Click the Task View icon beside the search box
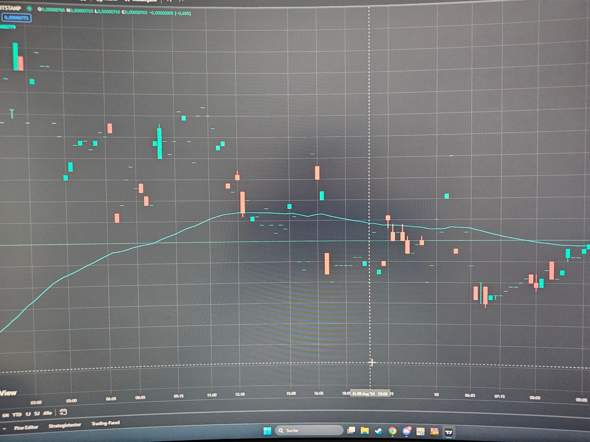Screen dimensions: 590x442 coord(351,430)
